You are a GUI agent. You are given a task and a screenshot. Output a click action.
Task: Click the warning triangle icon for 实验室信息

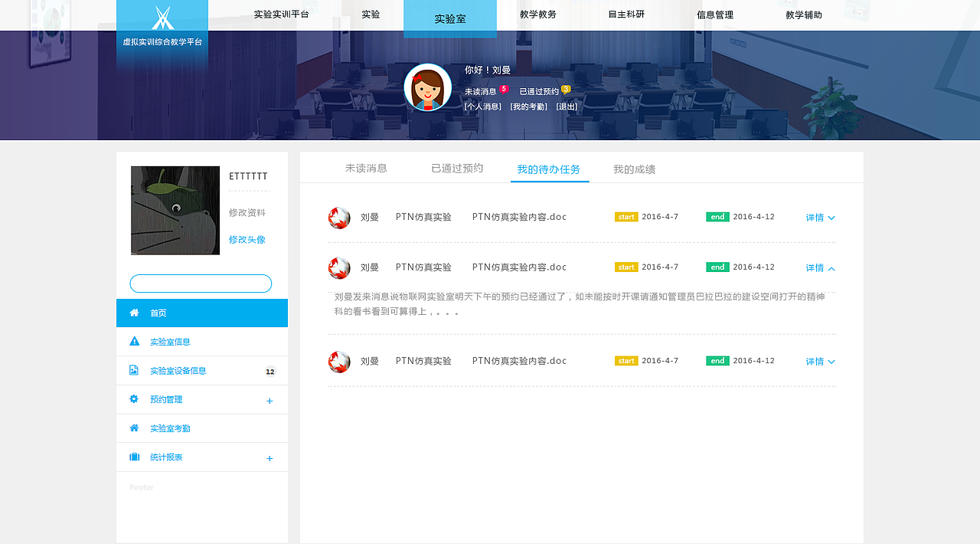point(134,342)
